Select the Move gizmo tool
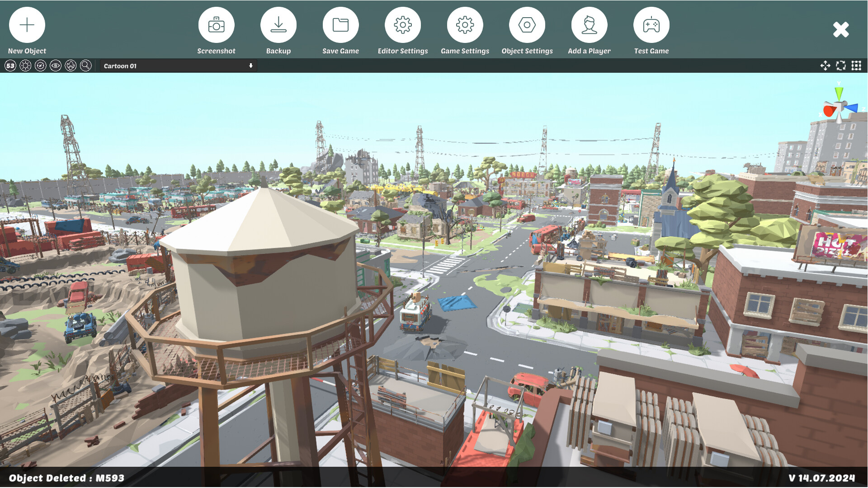The height and width of the screenshot is (488, 868). point(826,66)
